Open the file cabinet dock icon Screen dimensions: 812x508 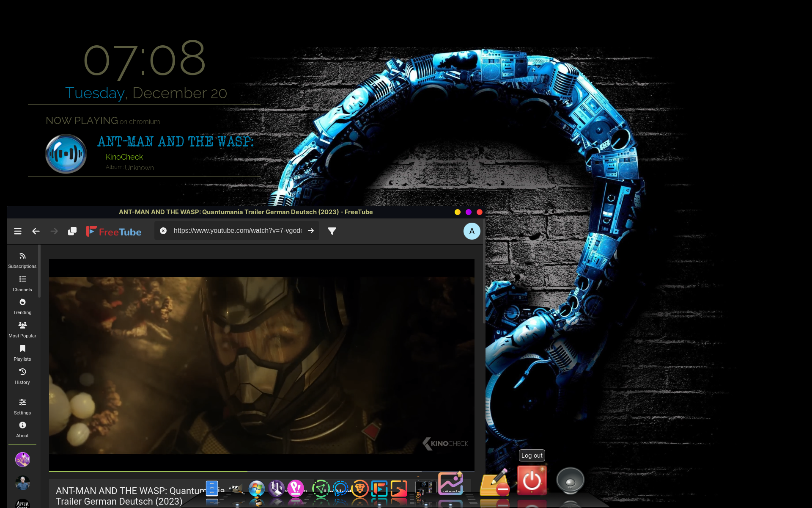[x=212, y=489]
